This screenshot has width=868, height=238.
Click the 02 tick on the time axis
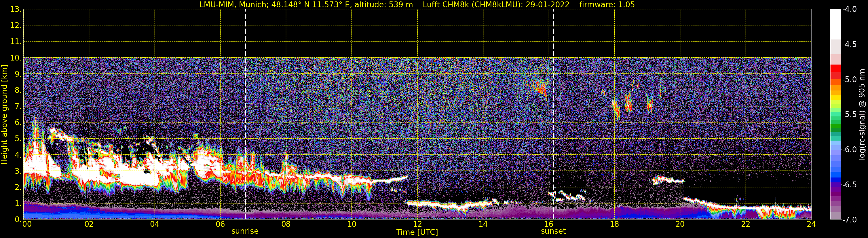click(89, 224)
